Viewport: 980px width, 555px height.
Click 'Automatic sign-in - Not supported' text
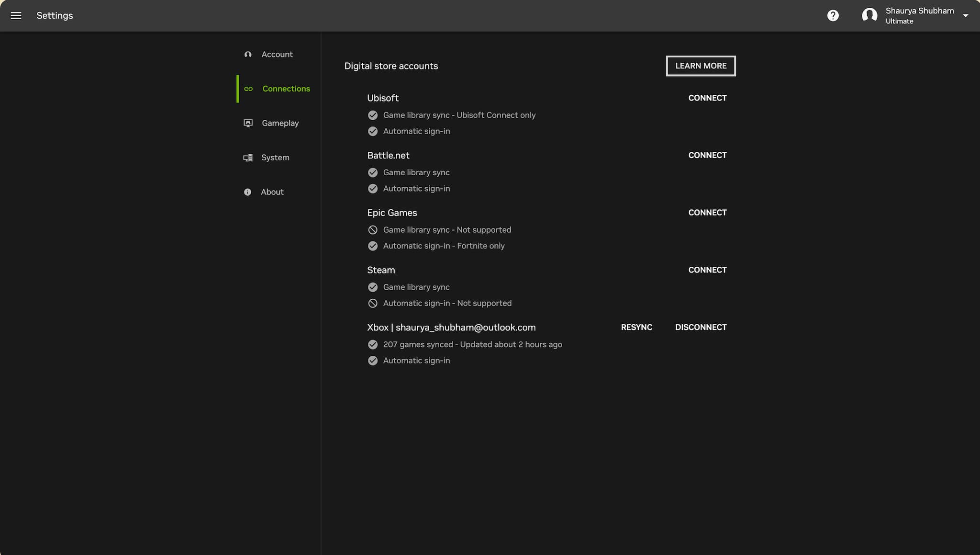[447, 303]
